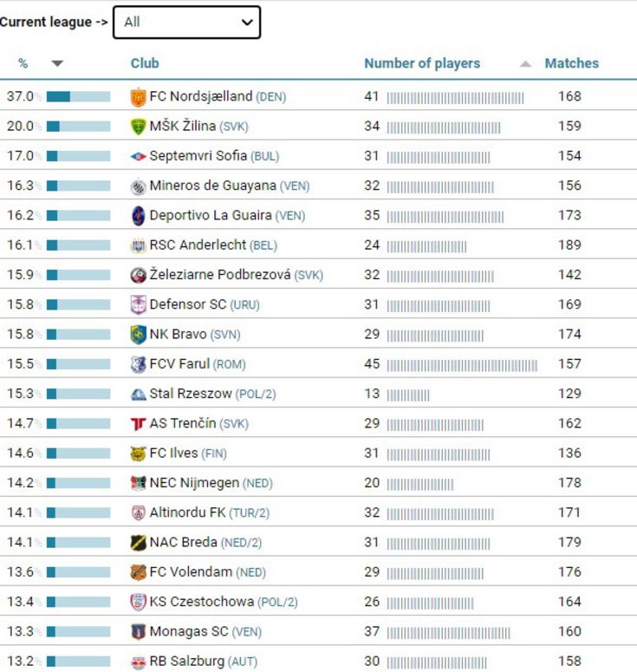The image size is (637, 672).
Task: Click the MŠK Žilina club crest
Action: tap(138, 127)
